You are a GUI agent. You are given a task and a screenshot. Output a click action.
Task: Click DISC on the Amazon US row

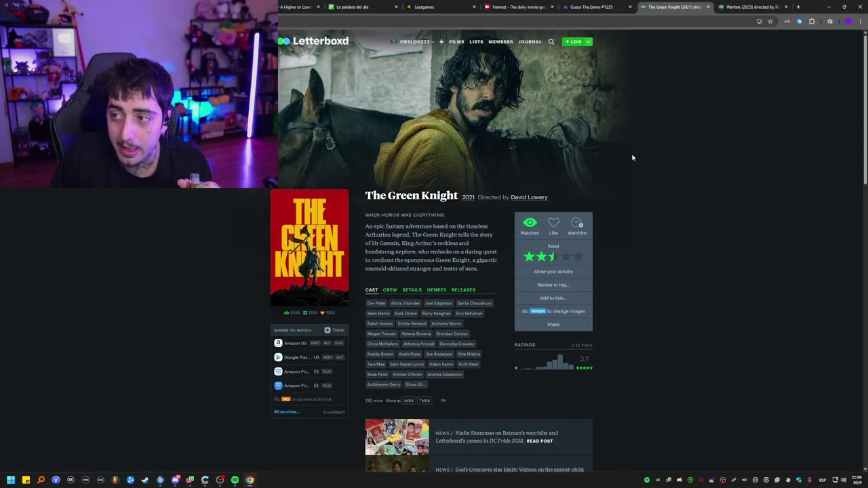(339, 343)
